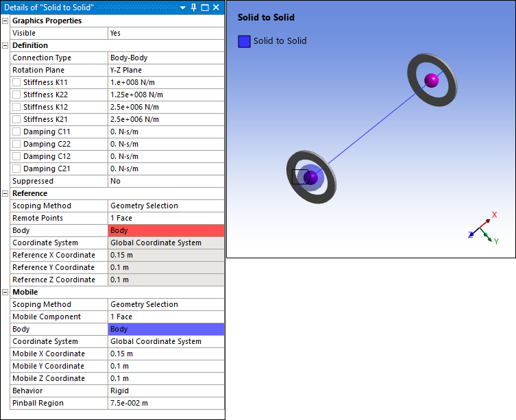Image resolution: width=516 pixels, height=420 pixels.
Task: Open the Rotation Plane Y-Z Plane field
Action: tap(165, 70)
